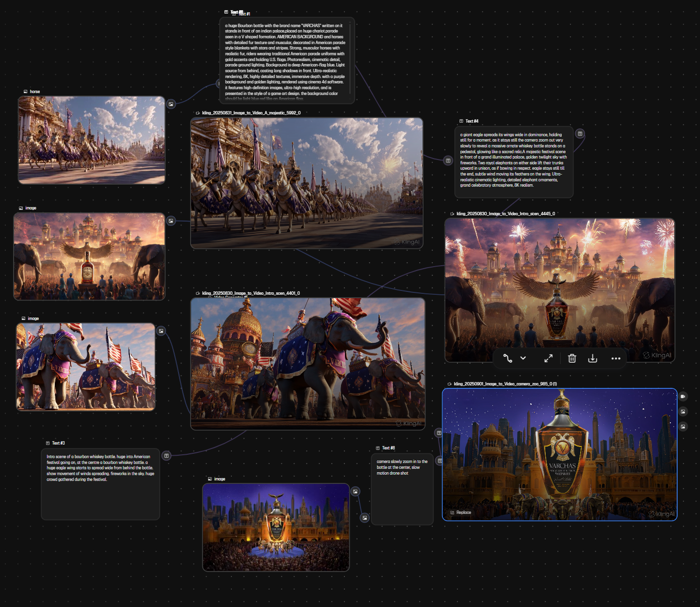Click the upper text port left of camera_zoo video
700x607 pixels.
[x=439, y=433]
